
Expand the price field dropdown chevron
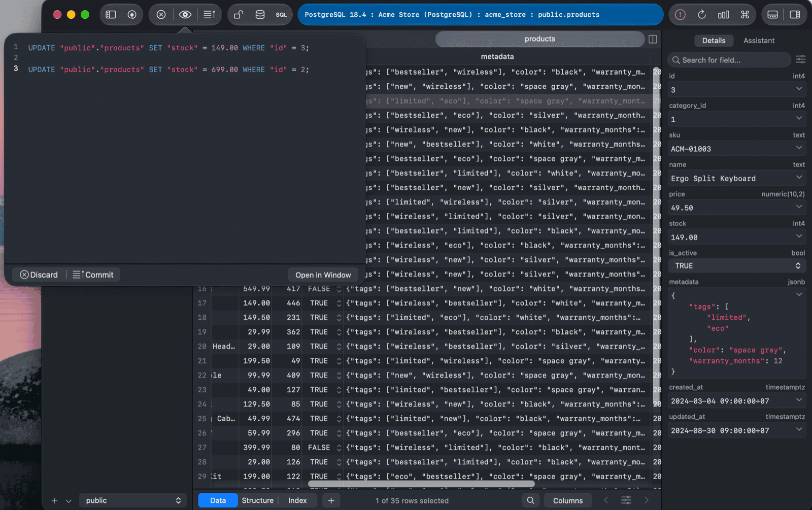click(799, 207)
